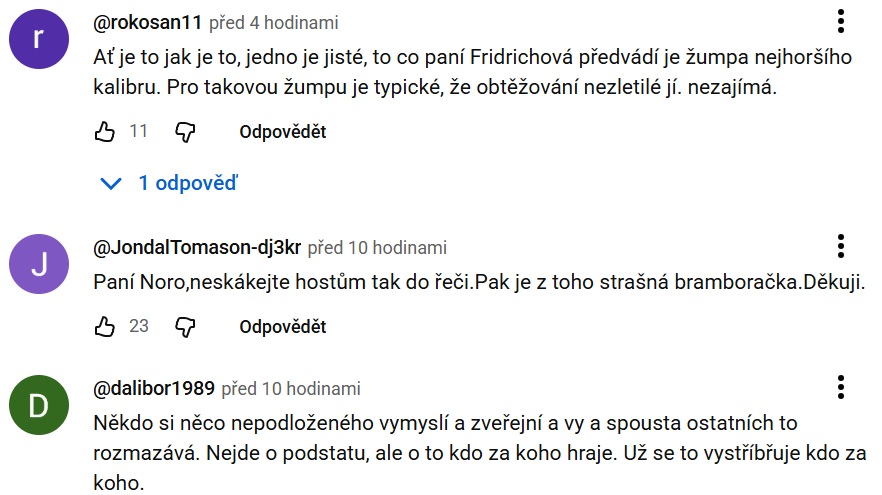Dislike the comment by @rokosan11

point(185,132)
